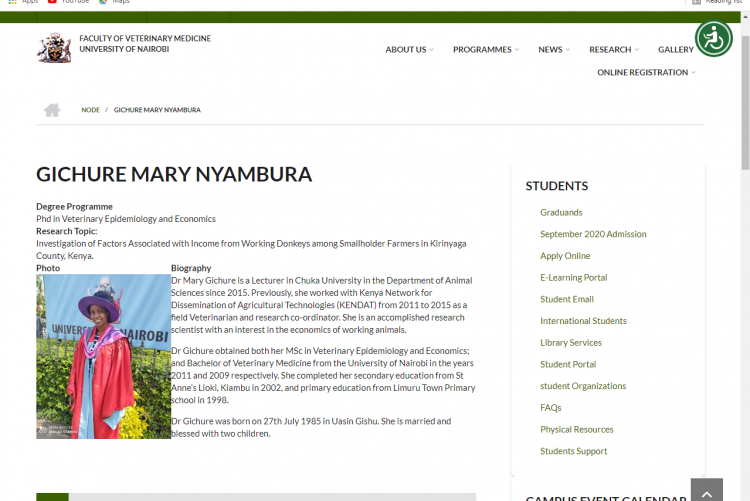This screenshot has width=750, height=501.
Task: Click the Library Services link
Action: [x=571, y=343]
